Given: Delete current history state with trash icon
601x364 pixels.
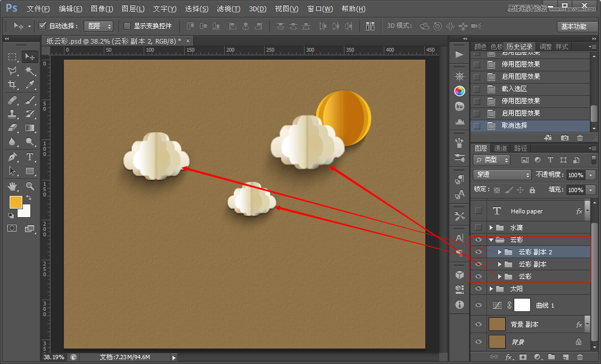Looking at the screenshot, I should tap(580, 137).
